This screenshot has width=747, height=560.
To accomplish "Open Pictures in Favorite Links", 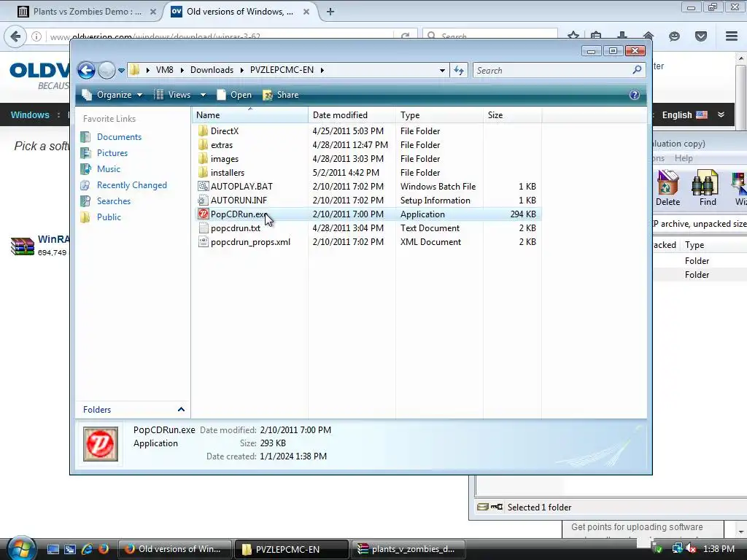I will point(112,153).
